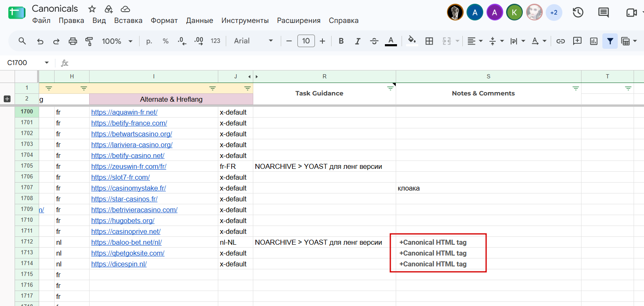Open the 123 number format menu
The image size is (644, 306).
tap(215, 41)
